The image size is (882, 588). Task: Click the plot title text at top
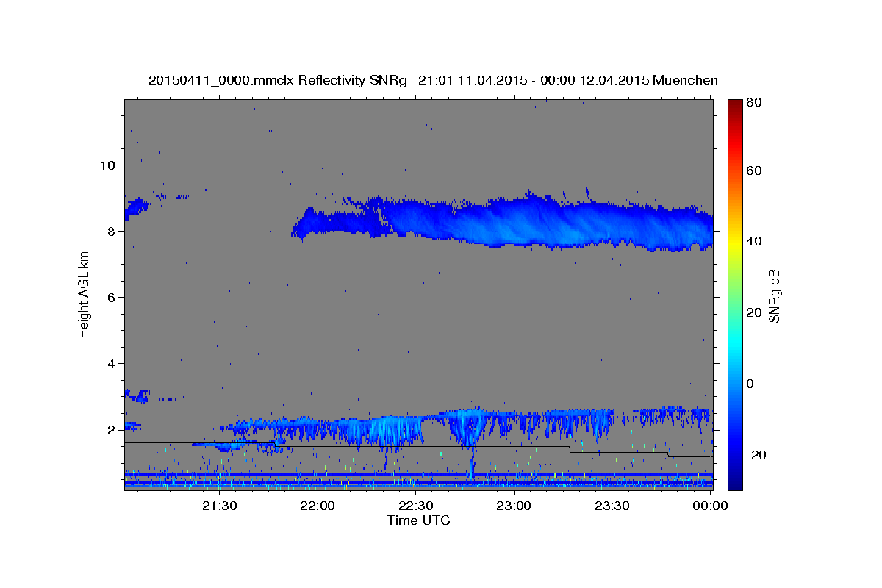click(433, 80)
